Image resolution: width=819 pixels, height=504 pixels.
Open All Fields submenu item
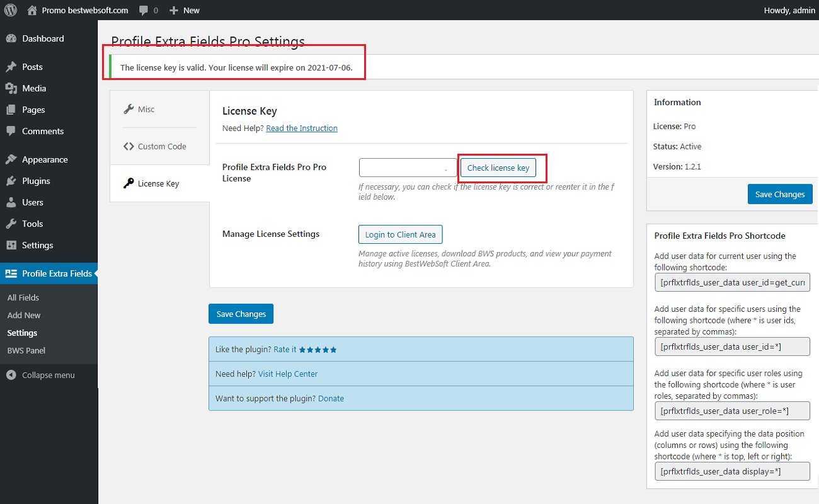coord(23,297)
